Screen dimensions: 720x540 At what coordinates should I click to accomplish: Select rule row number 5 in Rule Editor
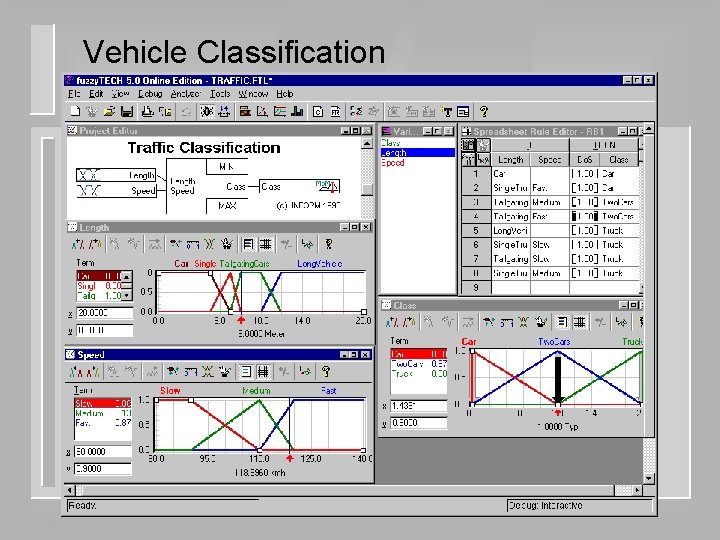(476, 231)
